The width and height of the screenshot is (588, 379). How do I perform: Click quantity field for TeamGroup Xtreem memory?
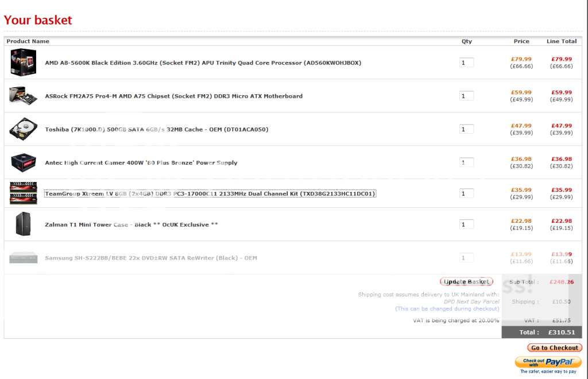click(x=466, y=194)
